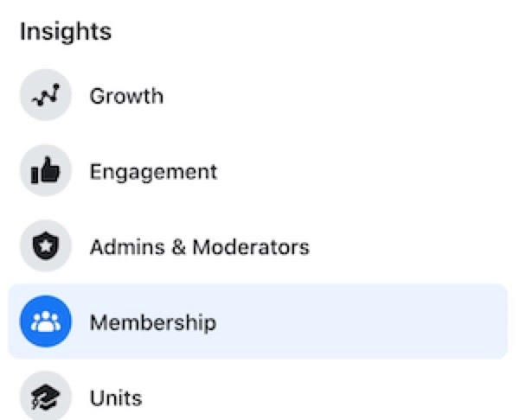Viewport: 519px width, 420px height.
Task: Click the blue Membership people icon
Action: (44, 322)
